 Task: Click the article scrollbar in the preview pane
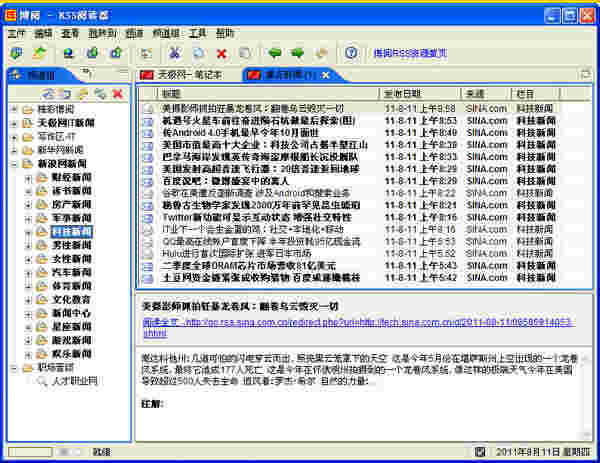pos(586,396)
